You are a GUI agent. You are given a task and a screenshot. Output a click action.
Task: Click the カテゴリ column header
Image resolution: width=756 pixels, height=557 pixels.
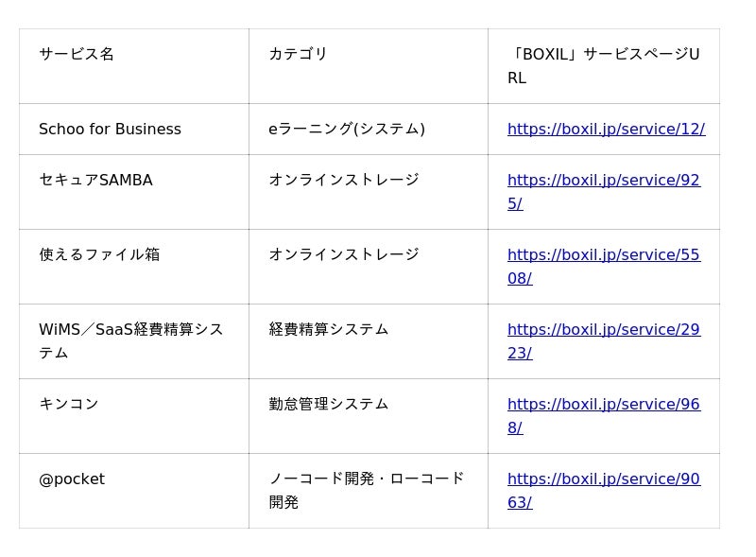298,55
